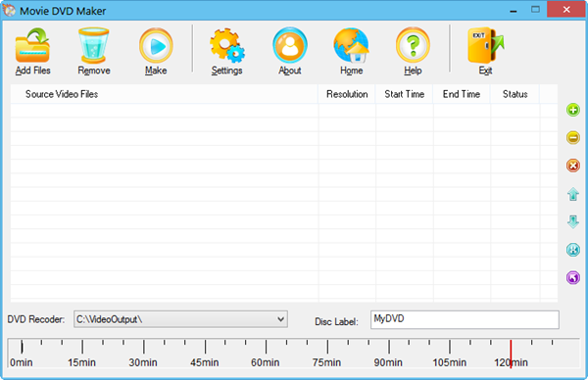Viewport: 588px width, 380px height.
Task: Open Settings gear icon
Action: (227, 45)
